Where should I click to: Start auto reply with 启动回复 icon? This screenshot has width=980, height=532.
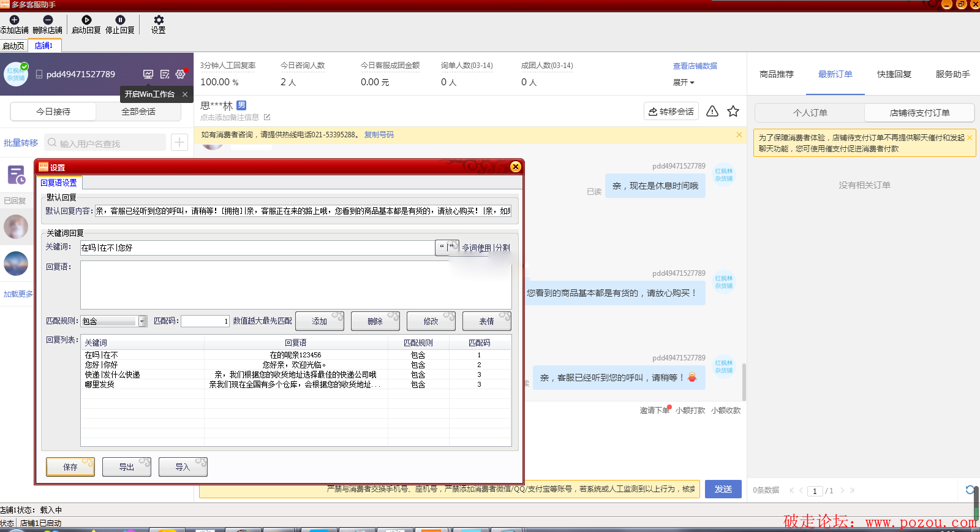86,20
